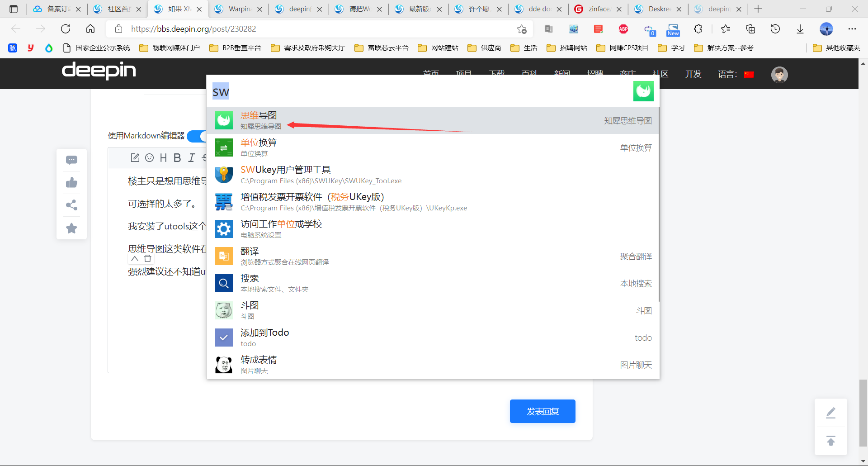
Task: Click the edit pencil icon in editor toolbar
Action: tap(135, 157)
